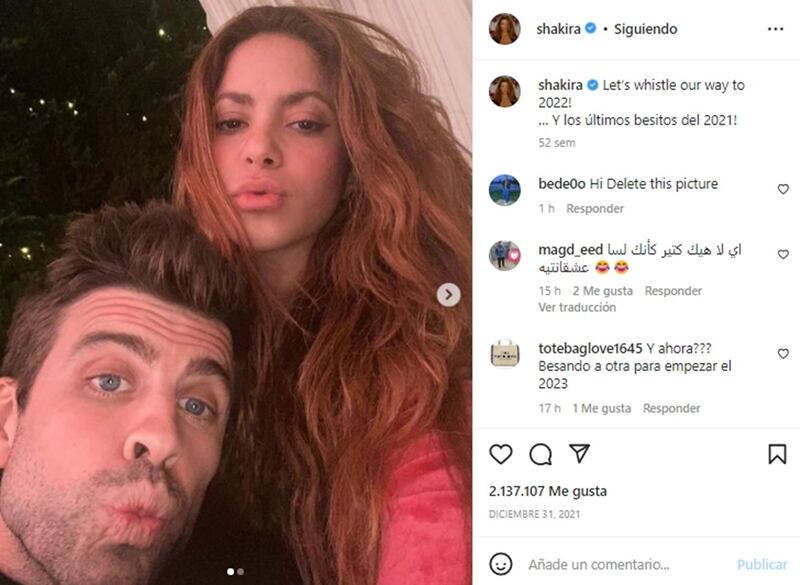
Task: Open comments via the speech bubble icon
Action: point(540,454)
